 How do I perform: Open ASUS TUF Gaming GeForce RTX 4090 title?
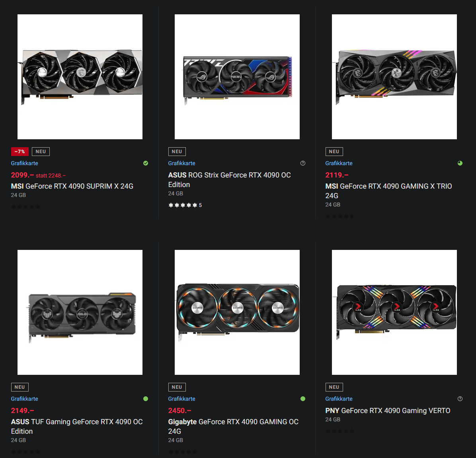tap(77, 427)
